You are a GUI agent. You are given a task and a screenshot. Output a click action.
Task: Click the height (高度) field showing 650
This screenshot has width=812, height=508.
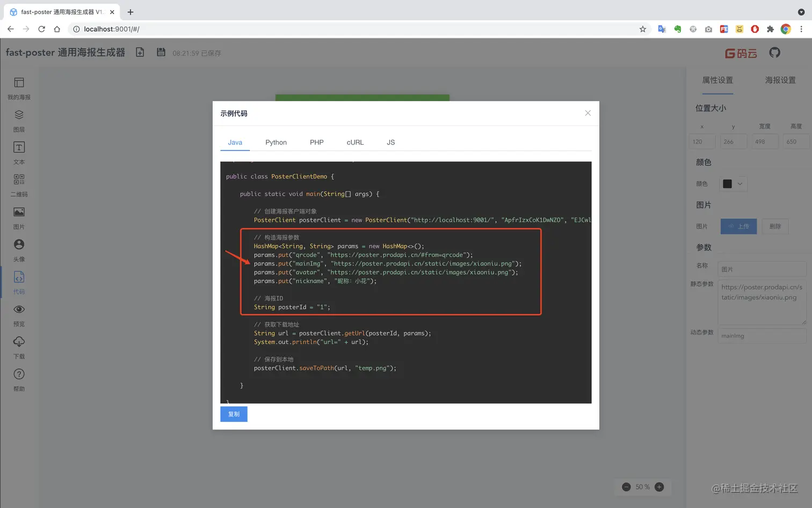pos(796,142)
